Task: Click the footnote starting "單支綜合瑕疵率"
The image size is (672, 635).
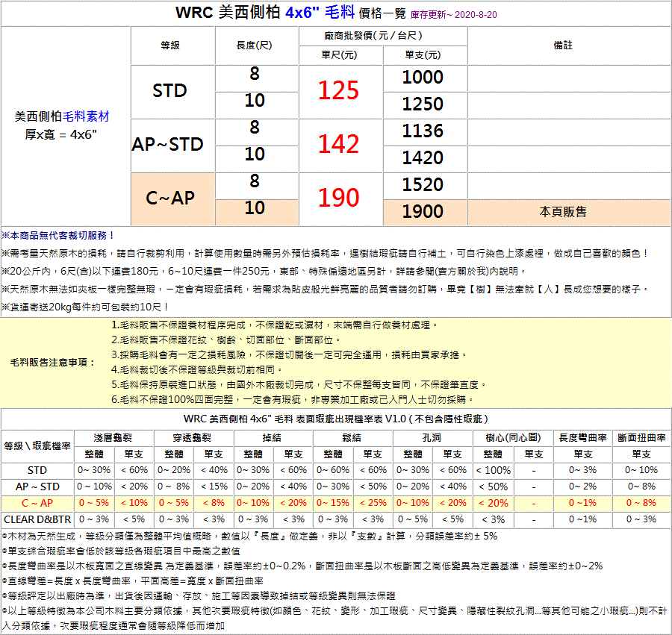Action: pyautogui.click(x=121, y=551)
